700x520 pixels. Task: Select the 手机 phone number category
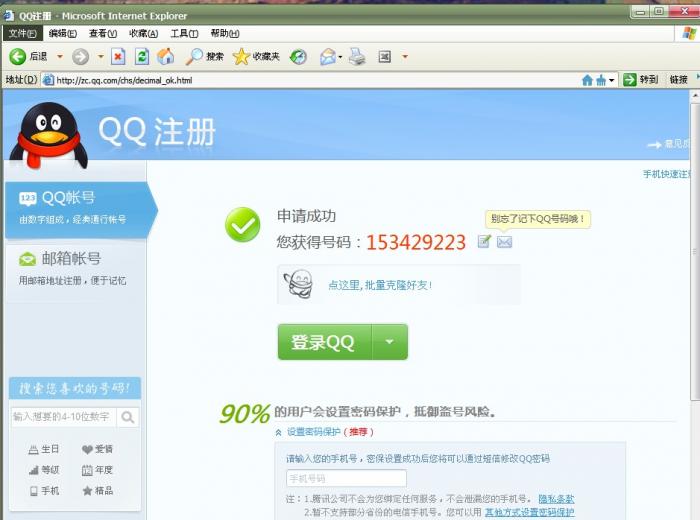(x=44, y=491)
